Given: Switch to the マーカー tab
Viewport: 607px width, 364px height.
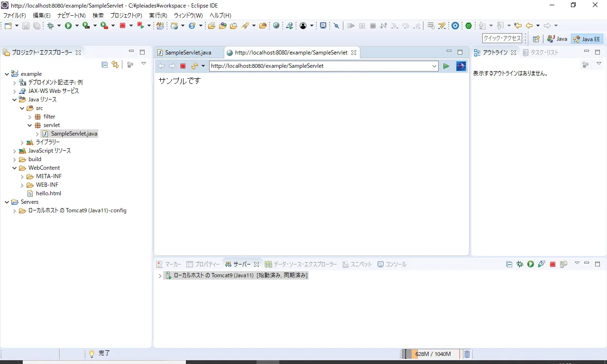Looking at the screenshot, I should pos(169,264).
